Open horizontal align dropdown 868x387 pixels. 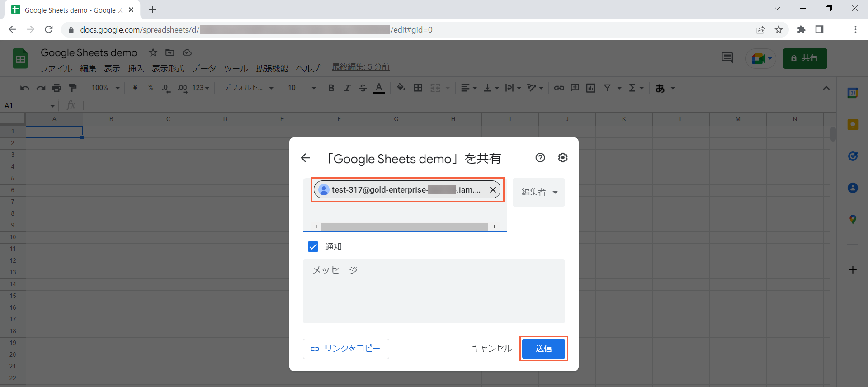[x=468, y=88]
